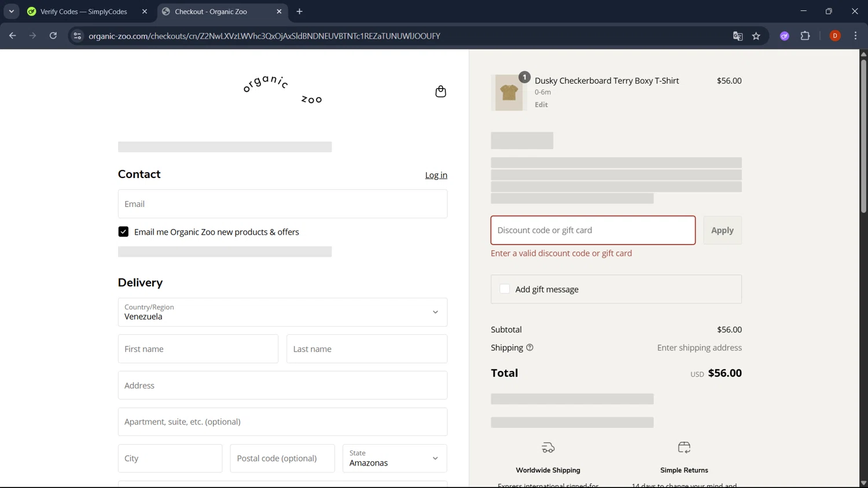Focus the Discount code or gift card field
868x488 pixels.
pos(593,230)
